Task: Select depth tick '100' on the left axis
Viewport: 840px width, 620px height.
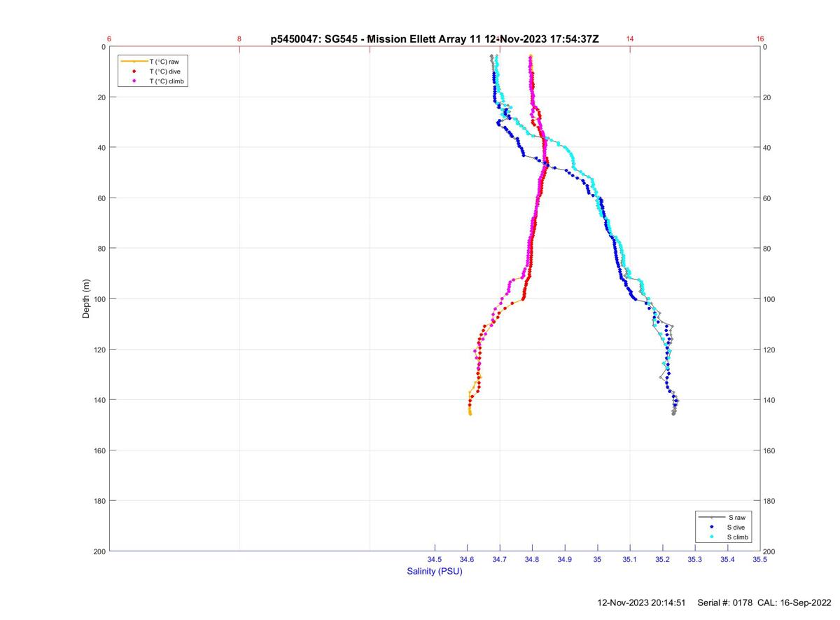Action: [x=100, y=299]
